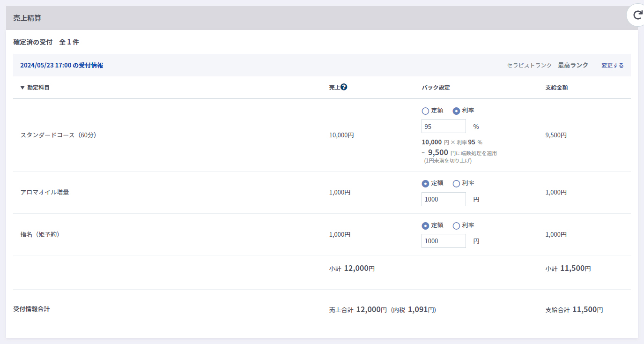This screenshot has width=644, height=344.
Task: Collapse the 勘定科目 triangle arrow
Action: pos(22,88)
